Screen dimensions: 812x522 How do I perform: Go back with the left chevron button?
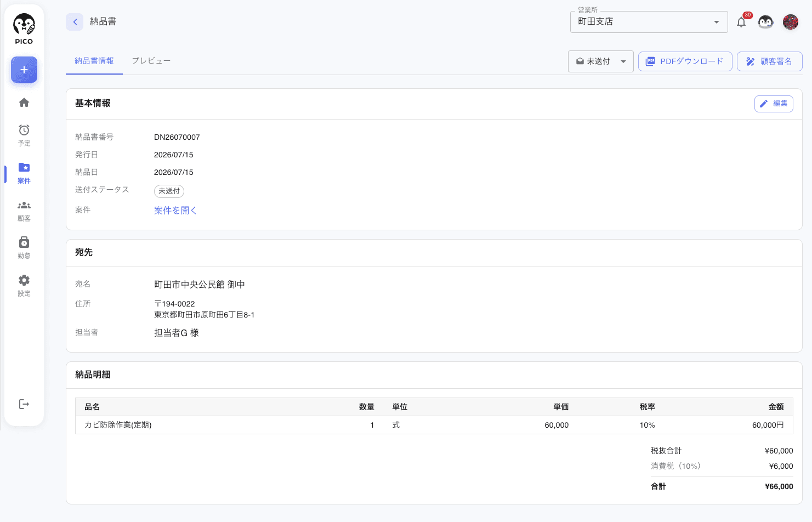[x=75, y=22]
